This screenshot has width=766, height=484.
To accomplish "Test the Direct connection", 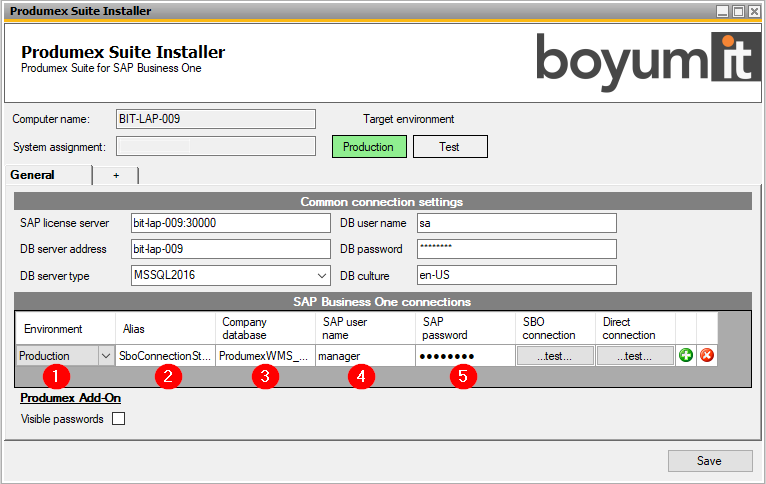I will [x=635, y=356].
